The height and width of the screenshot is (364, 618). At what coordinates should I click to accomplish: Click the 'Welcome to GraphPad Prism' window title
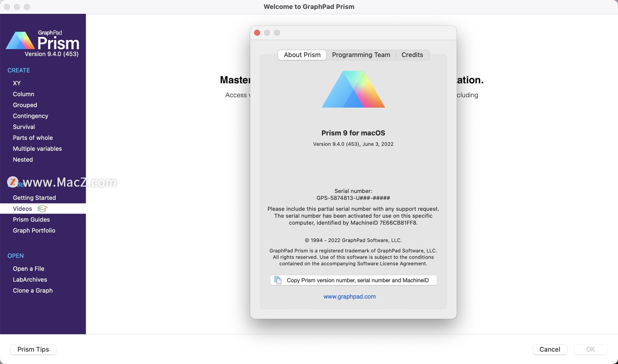tap(309, 7)
